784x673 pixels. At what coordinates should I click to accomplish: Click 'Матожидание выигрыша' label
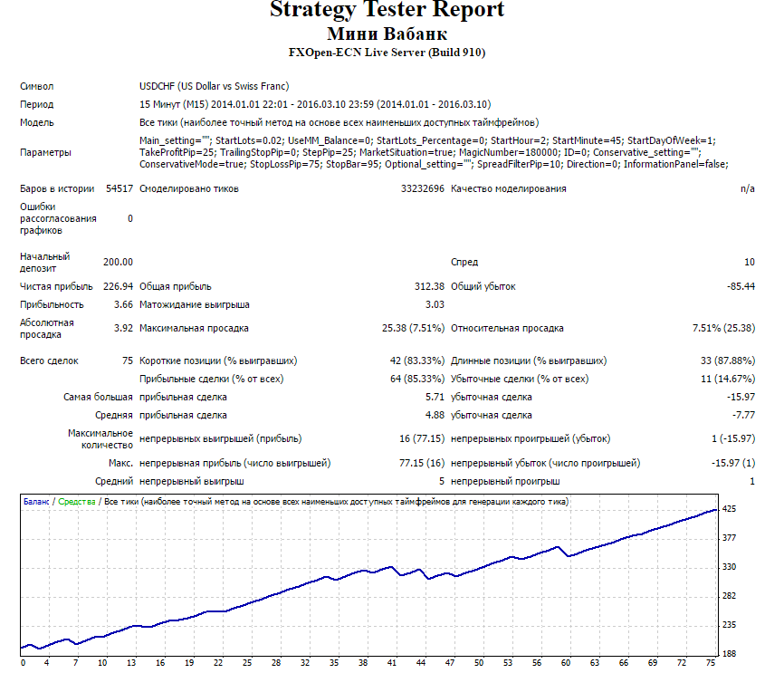pyautogui.click(x=195, y=304)
